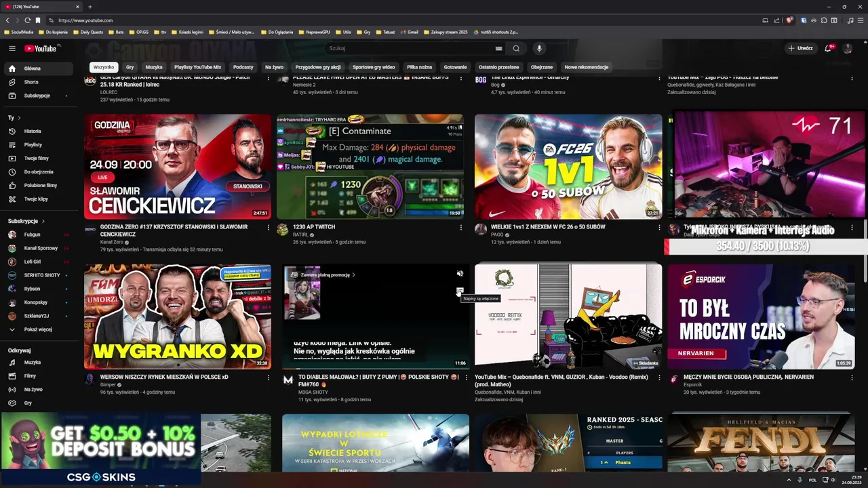The width and height of the screenshot is (868, 488).
Task: Go back in browser toolbar
Action: pos(7,20)
